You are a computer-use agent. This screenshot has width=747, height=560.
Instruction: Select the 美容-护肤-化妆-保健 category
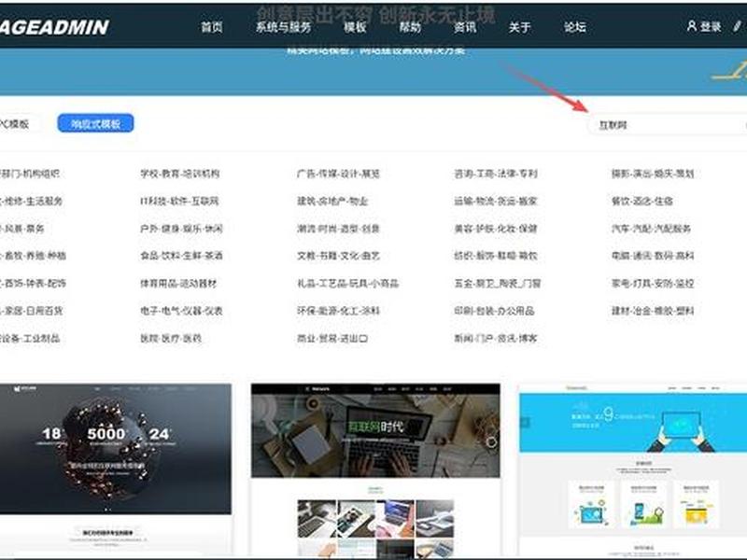[496, 229]
